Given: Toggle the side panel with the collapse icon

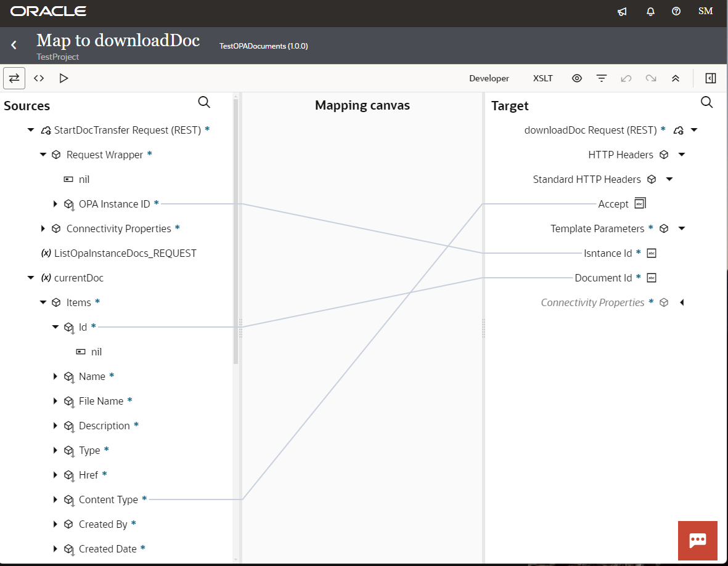Looking at the screenshot, I should tap(711, 78).
